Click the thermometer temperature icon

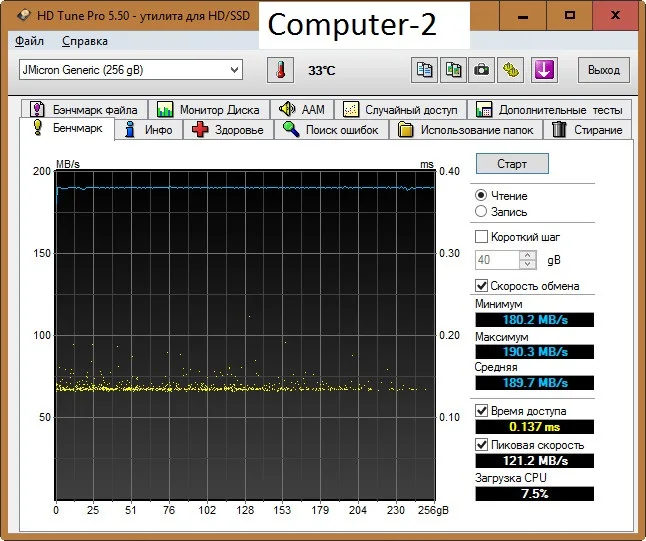pos(281,70)
